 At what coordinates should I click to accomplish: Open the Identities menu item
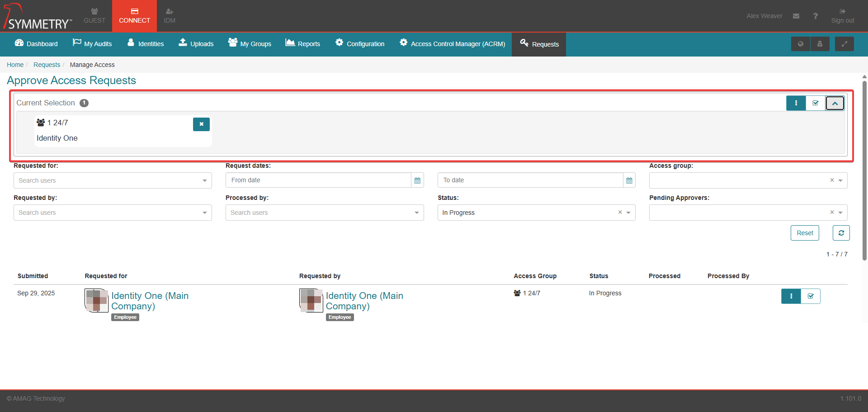[146, 44]
